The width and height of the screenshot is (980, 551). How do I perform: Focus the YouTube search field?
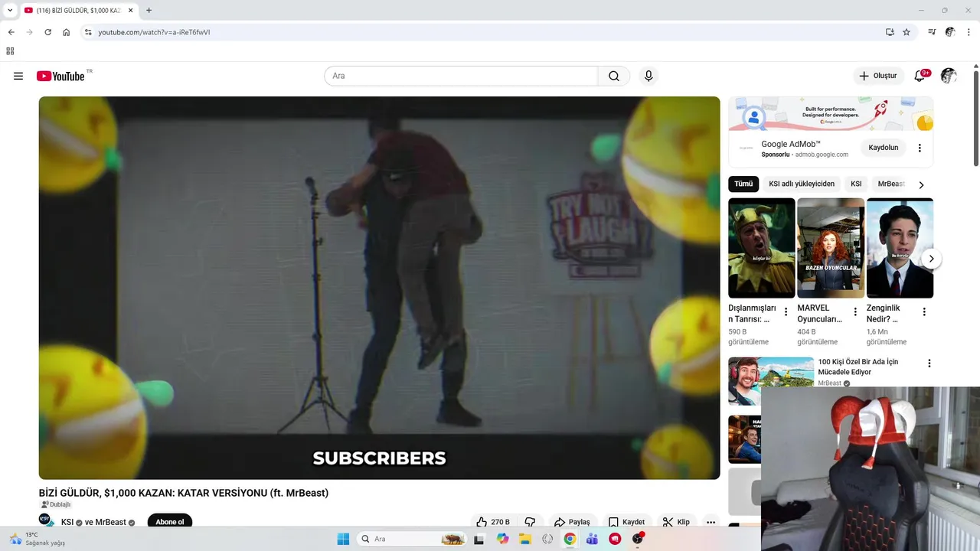click(x=461, y=76)
